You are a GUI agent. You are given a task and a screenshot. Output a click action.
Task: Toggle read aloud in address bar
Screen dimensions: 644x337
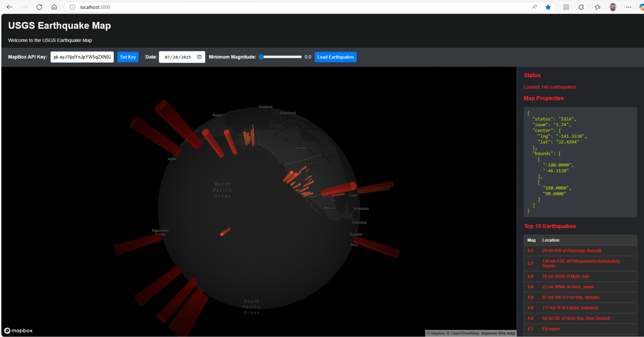pyautogui.click(x=535, y=7)
